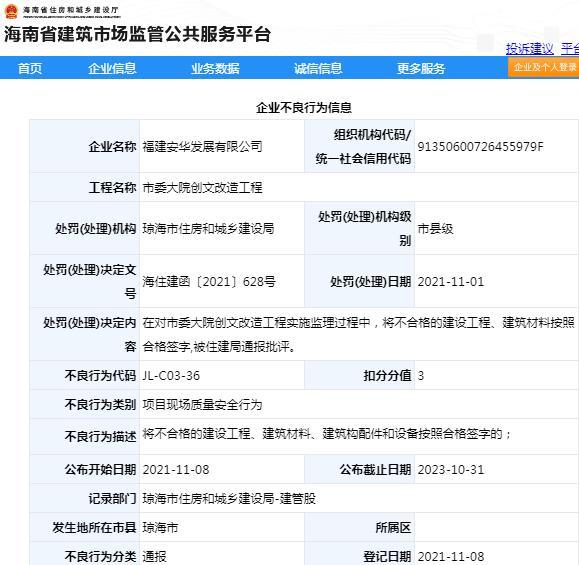Image resolution: width=579 pixels, height=565 pixels.
Task: Select the penalty date 2021-11-01
Action: 450,282
